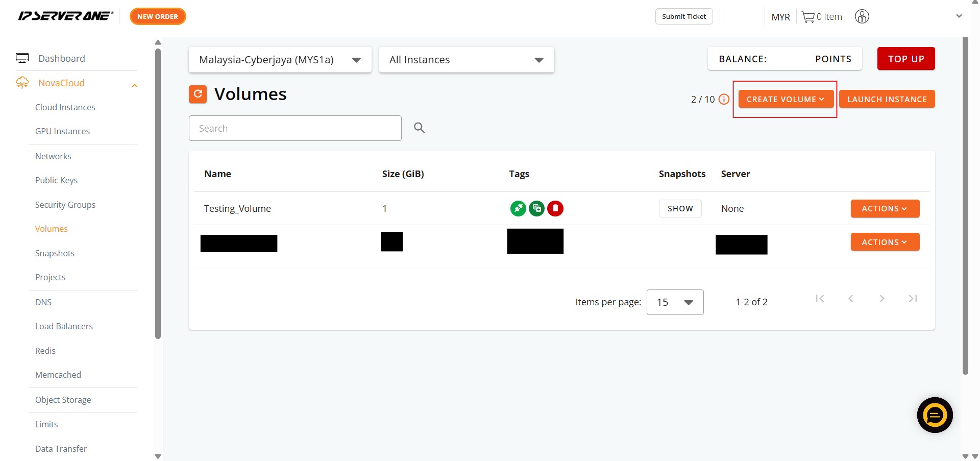Open the live chat bubble icon
This screenshot has width=980, height=461.
935,415
